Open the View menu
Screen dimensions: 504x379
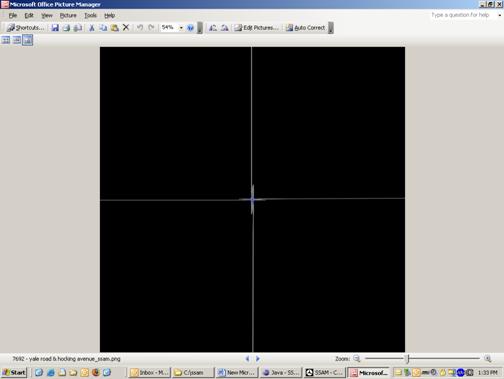(47, 15)
